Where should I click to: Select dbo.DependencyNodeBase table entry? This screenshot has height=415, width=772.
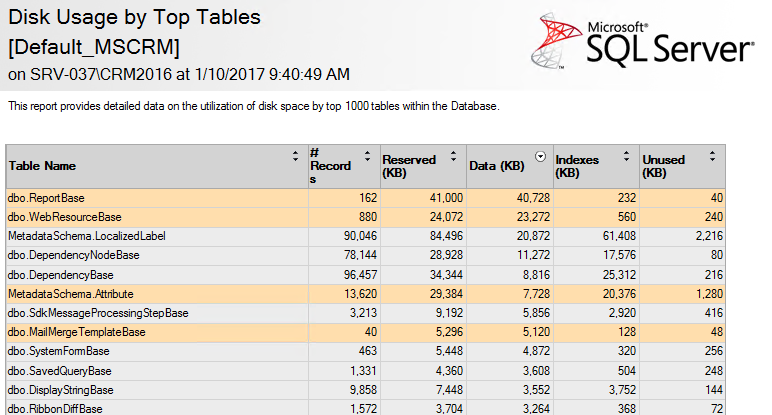pyautogui.click(x=74, y=255)
